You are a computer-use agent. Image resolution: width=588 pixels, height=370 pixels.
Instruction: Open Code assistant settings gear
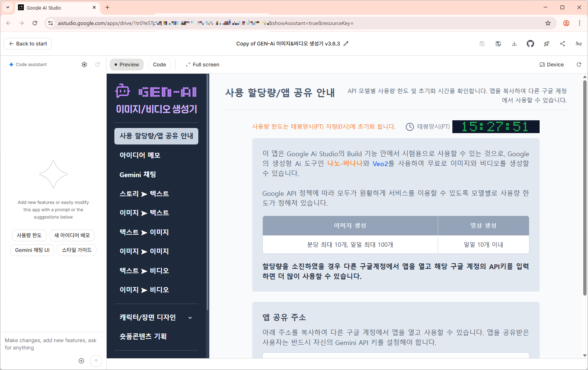click(84, 65)
